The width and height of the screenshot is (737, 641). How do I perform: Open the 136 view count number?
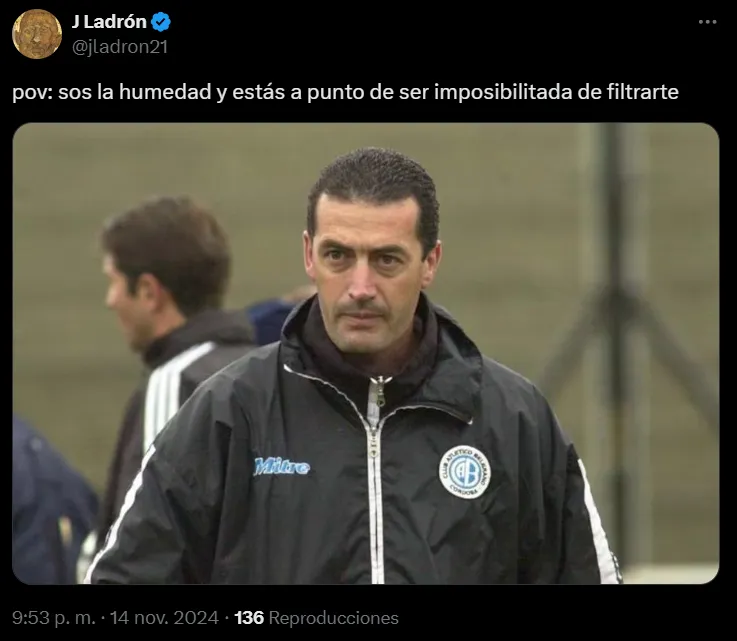point(249,618)
